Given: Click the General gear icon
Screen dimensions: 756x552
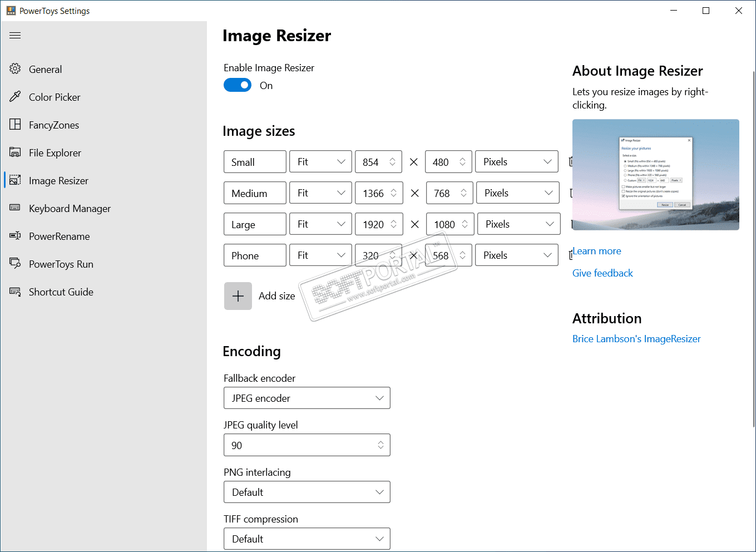Looking at the screenshot, I should coord(15,69).
